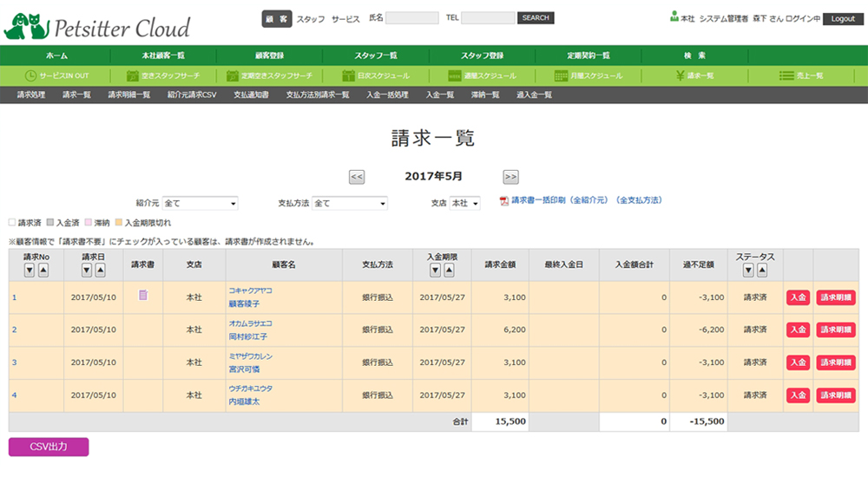Viewport: 868px width, 503px height.
Task: Click the 滞納 pink legend swatch
Action: click(x=88, y=223)
